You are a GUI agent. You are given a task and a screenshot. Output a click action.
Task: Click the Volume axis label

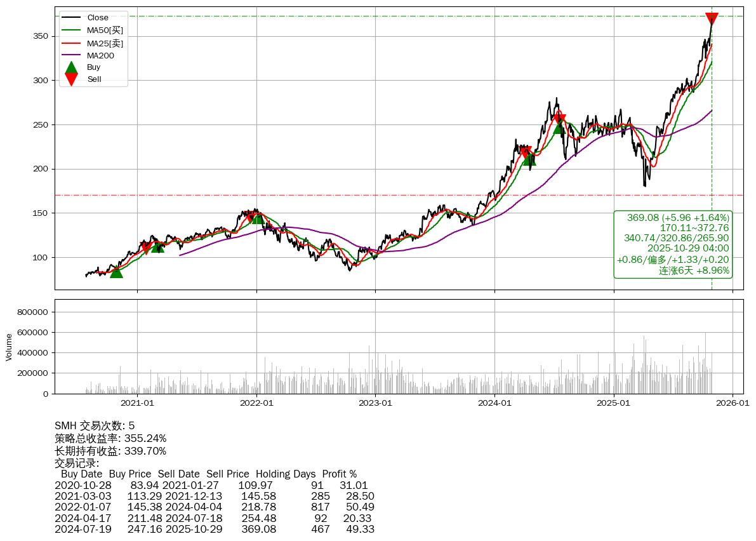tap(9, 347)
